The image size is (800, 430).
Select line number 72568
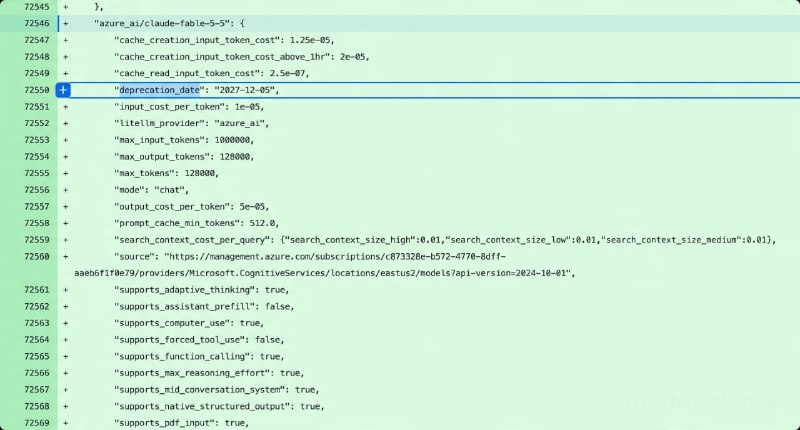click(37, 407)
